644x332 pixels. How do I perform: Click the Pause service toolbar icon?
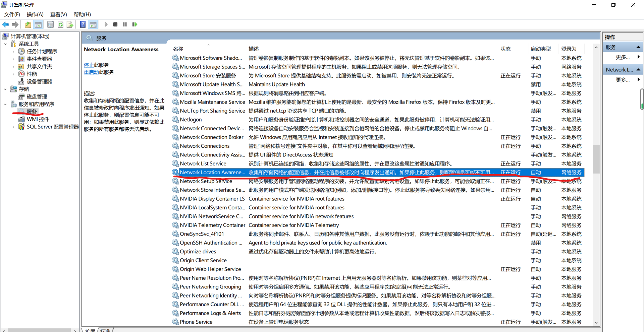pos(125,24)
